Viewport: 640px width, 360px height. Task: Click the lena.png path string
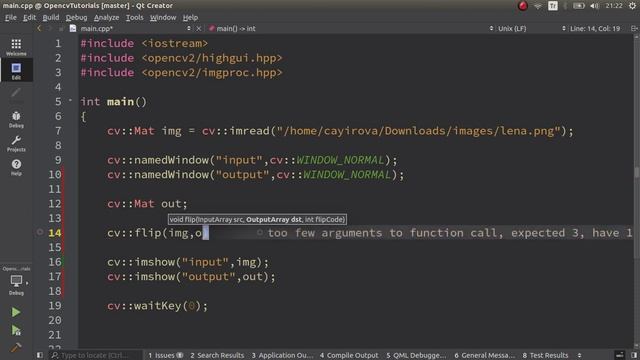tap(418, 131)
